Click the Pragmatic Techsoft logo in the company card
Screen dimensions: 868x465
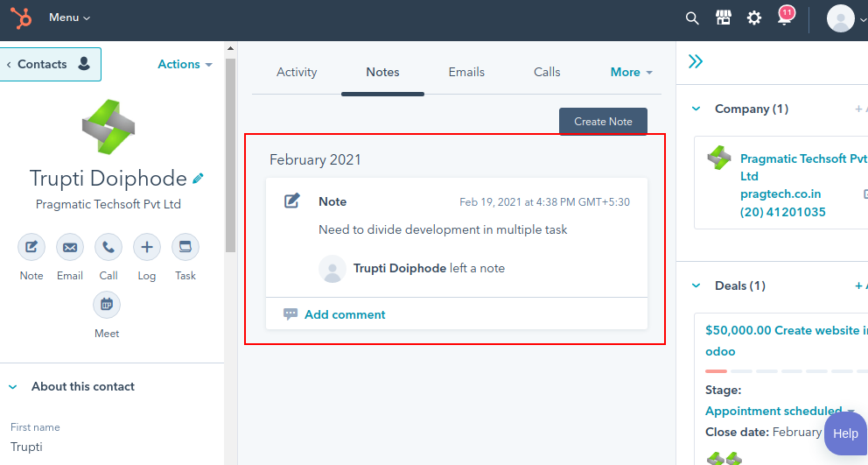719,158
